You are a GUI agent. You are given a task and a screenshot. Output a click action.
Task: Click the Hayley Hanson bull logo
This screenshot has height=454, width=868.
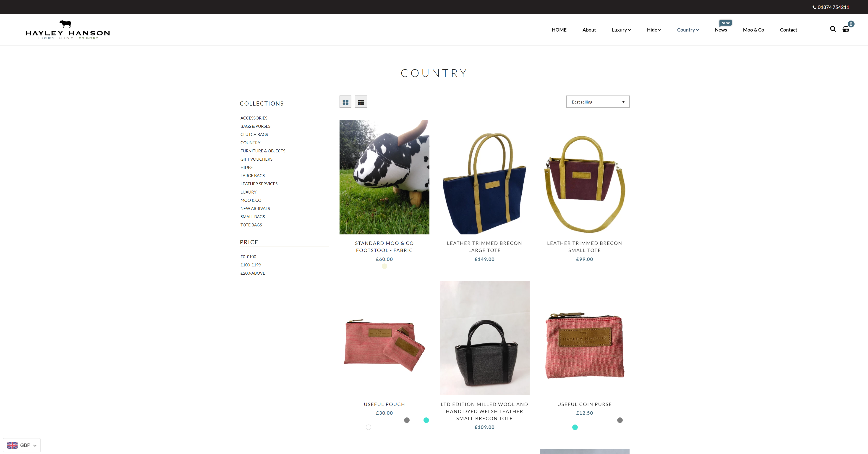67,30
